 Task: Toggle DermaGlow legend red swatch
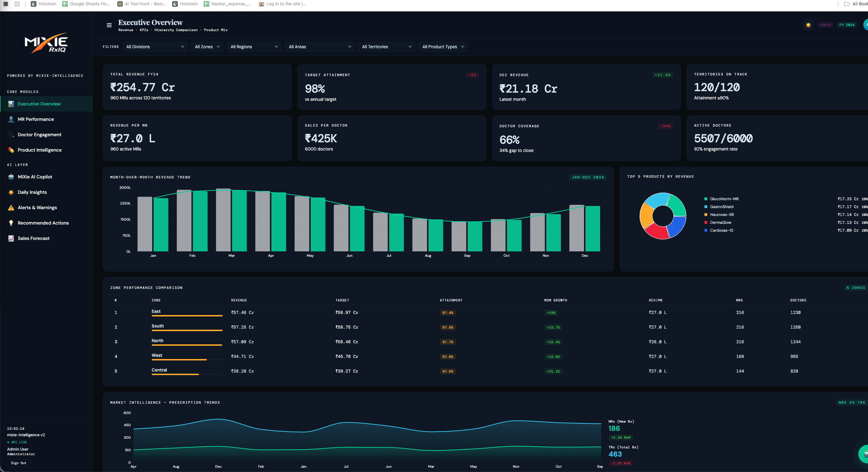point(705,223)
